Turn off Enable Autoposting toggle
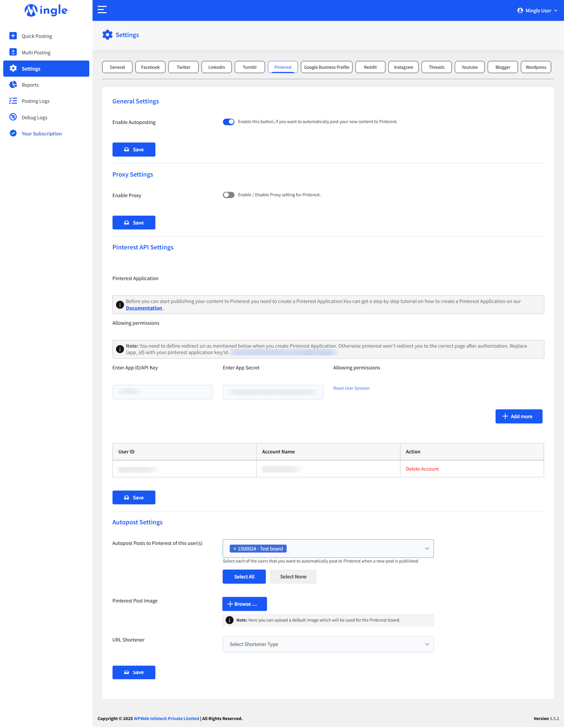This screenshot has width=564, height=728. point(229,122)
